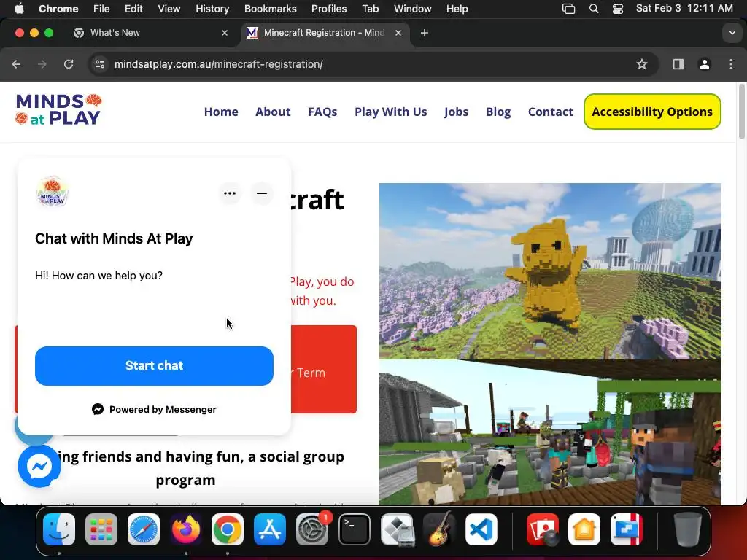Open the Play With Us link

(391, 112)
